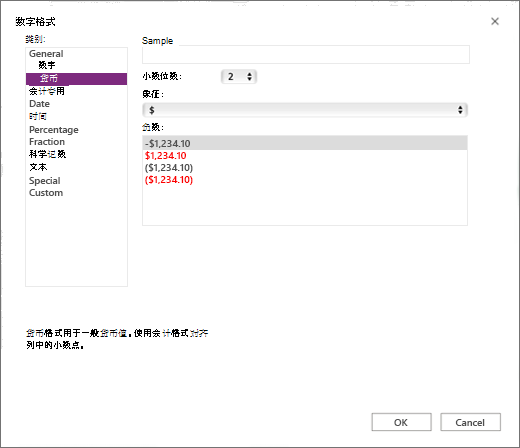This screenshot has height=448, width=520.
Task: Choose red ($1,234.10) negative format
Action: 169,180
